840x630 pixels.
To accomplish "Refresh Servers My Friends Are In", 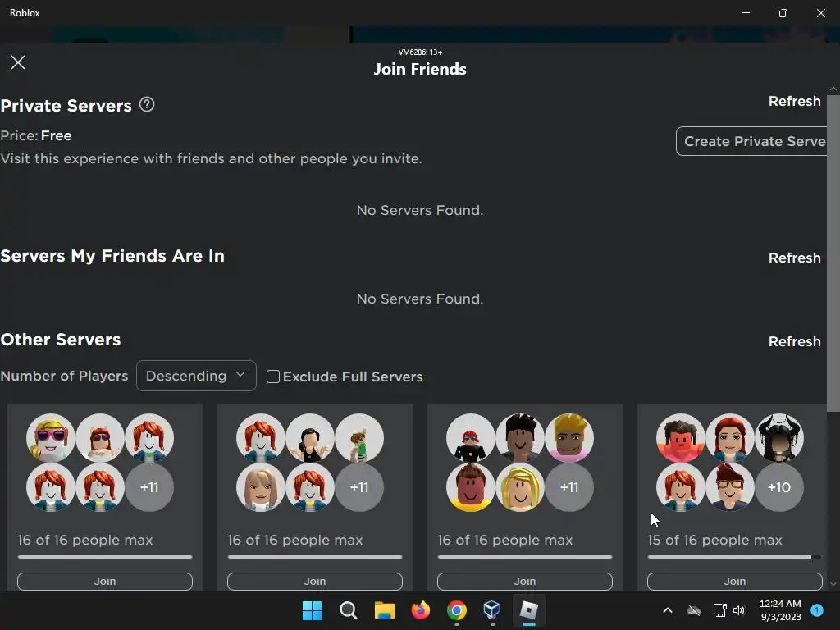I will [794, 258].
